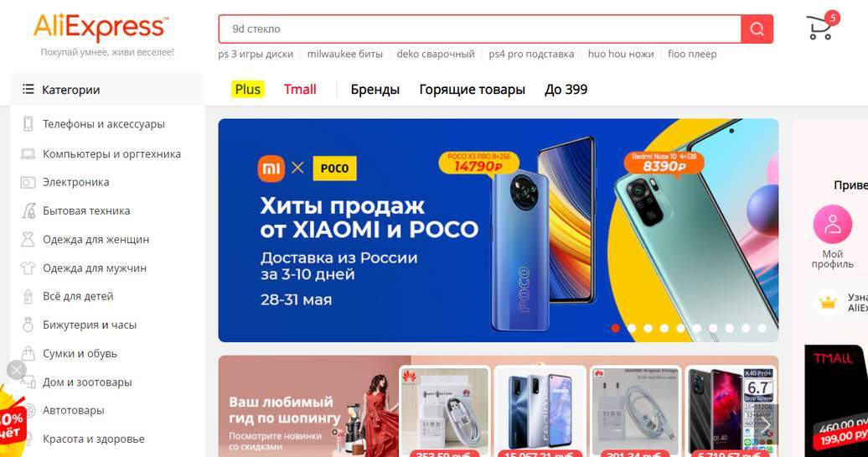
Task: Open the realme phone product thumbnail
Action: tap(540, 411)
